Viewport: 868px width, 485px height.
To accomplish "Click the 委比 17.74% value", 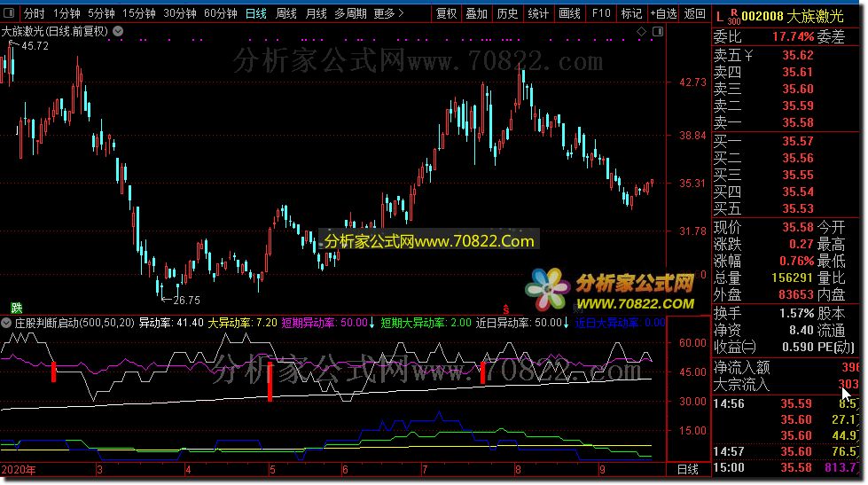I will pos(794,37).
